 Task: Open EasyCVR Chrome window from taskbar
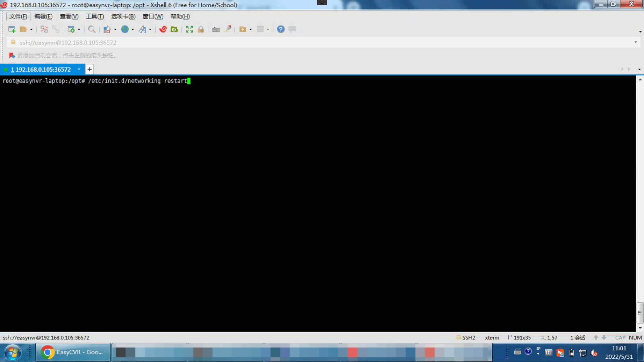(73, 352)
